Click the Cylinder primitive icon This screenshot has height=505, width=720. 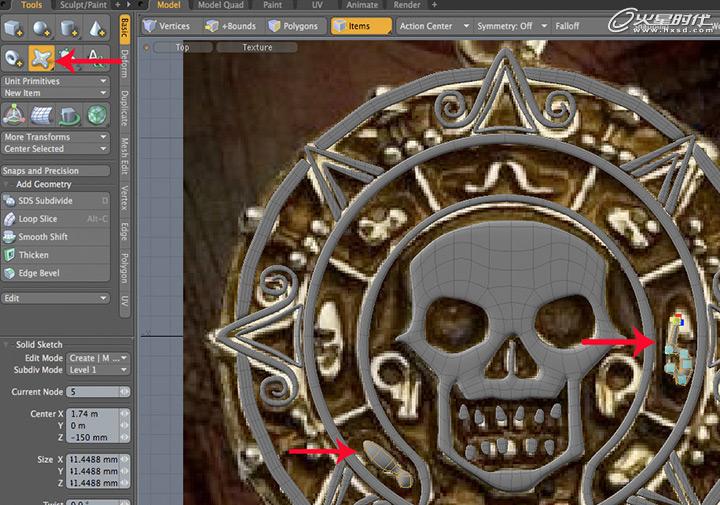[x=69, y=29]
